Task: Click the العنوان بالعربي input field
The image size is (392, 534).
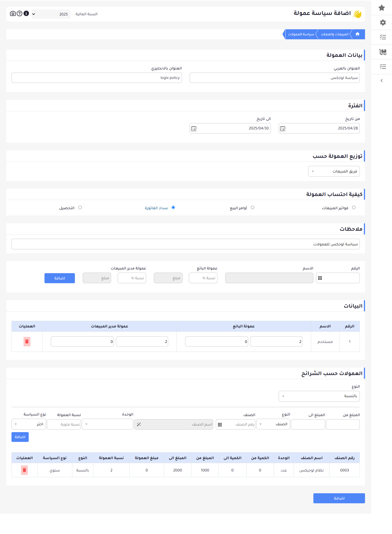Action: click(x=275, y=78)
